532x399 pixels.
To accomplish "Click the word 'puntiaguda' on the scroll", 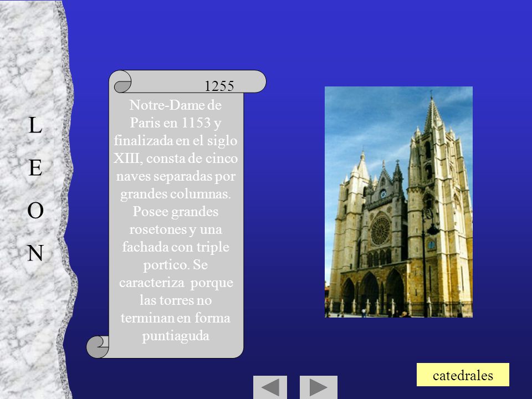I will coord(176,336).
